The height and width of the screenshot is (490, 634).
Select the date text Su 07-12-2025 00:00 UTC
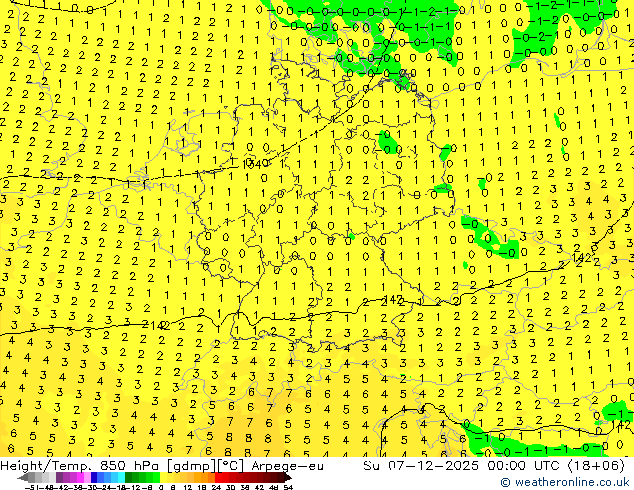pyautogui.click(x=463, y=466)
